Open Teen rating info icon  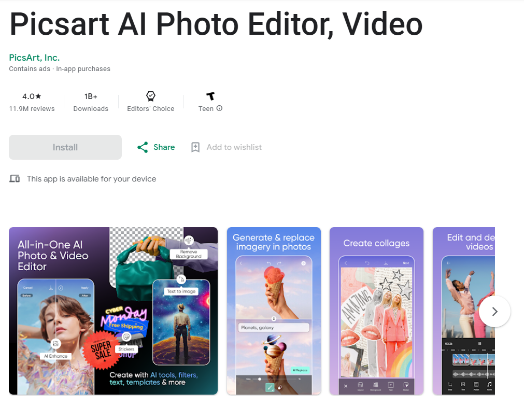tap(219, 108)
